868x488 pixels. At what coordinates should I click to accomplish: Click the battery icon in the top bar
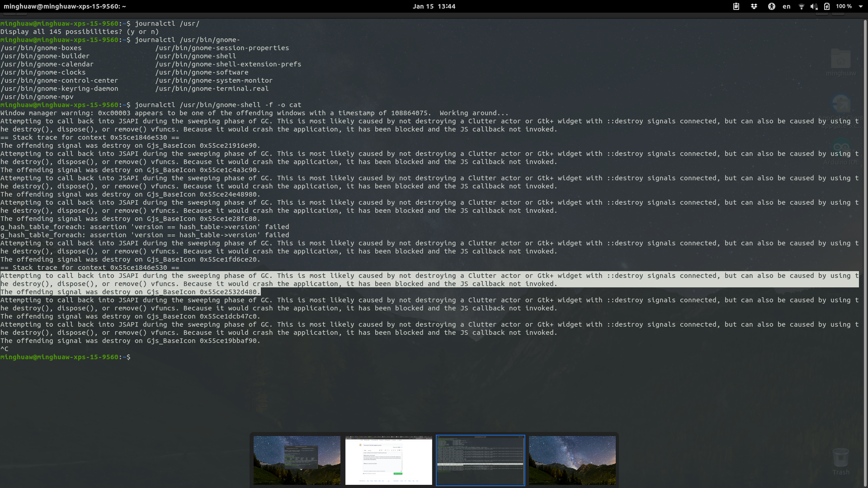pyautogui.click(x=827, y=6)
